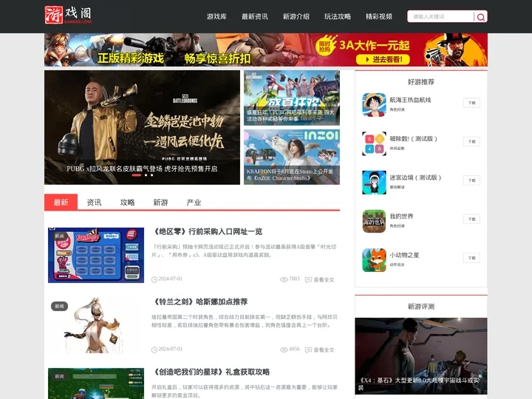Click the 好游推荐 section heading
Viewport: 532px width, 399px height.
pyautogui.click(x=420, y=82)
